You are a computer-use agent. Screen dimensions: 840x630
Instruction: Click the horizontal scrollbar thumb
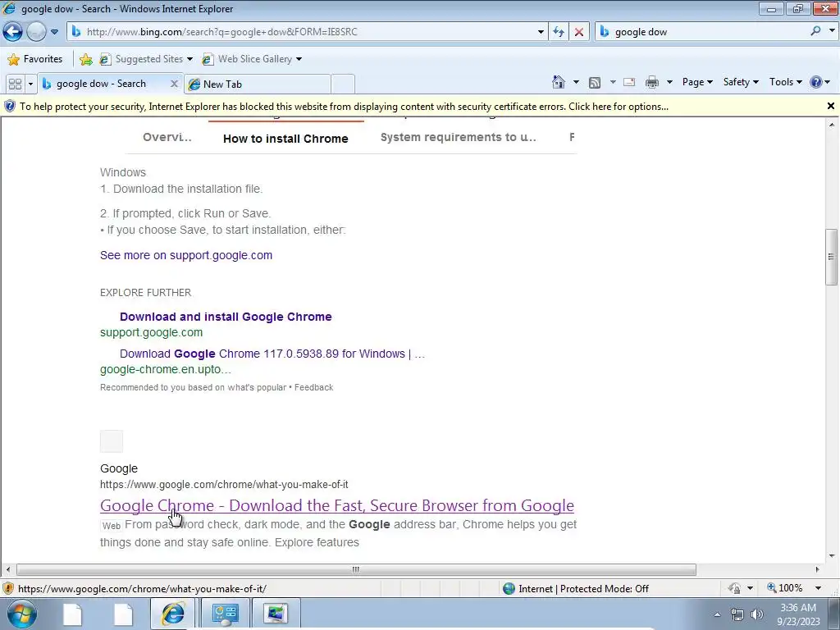click(x=356, y=569)
